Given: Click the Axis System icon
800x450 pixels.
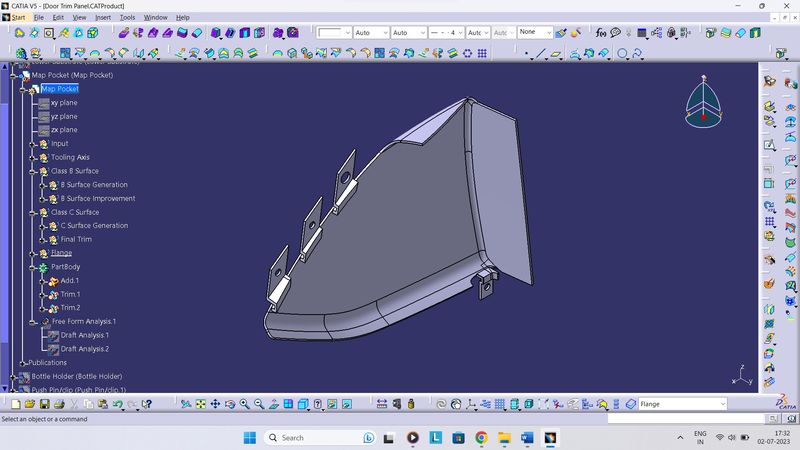Looking at the screenshot, I should [x=470, y=404].
